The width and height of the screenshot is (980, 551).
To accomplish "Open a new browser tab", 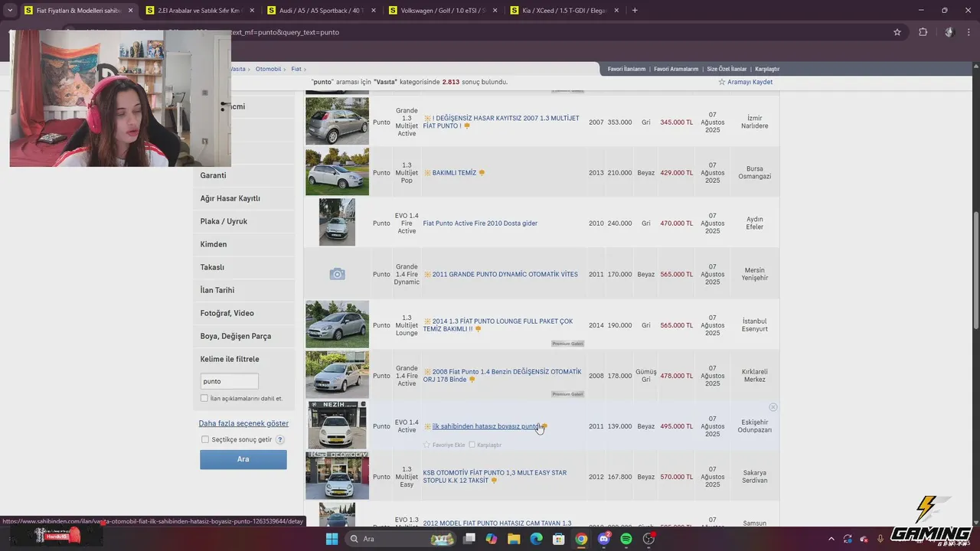I will pyautogui.click(x=635, y=11).
